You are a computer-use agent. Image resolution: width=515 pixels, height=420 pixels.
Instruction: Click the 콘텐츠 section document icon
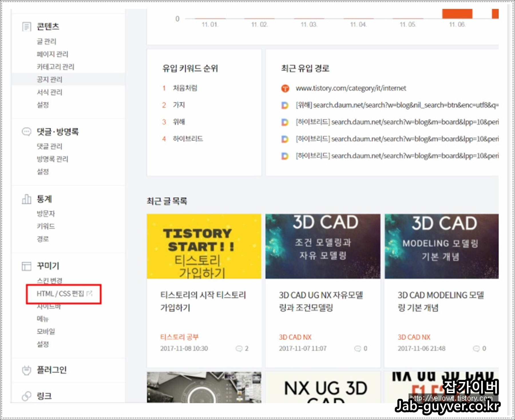click(x=27, y=27)
